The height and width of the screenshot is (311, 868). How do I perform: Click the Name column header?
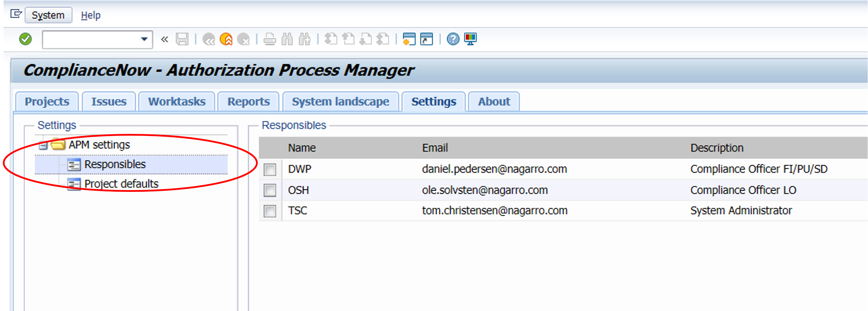tap(302, 148)
